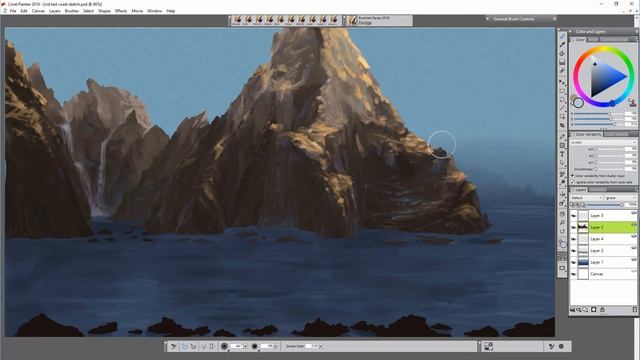Select the Lasso tool
The height and width of the screenshot is (360, 640).
[x=562, y=100]
